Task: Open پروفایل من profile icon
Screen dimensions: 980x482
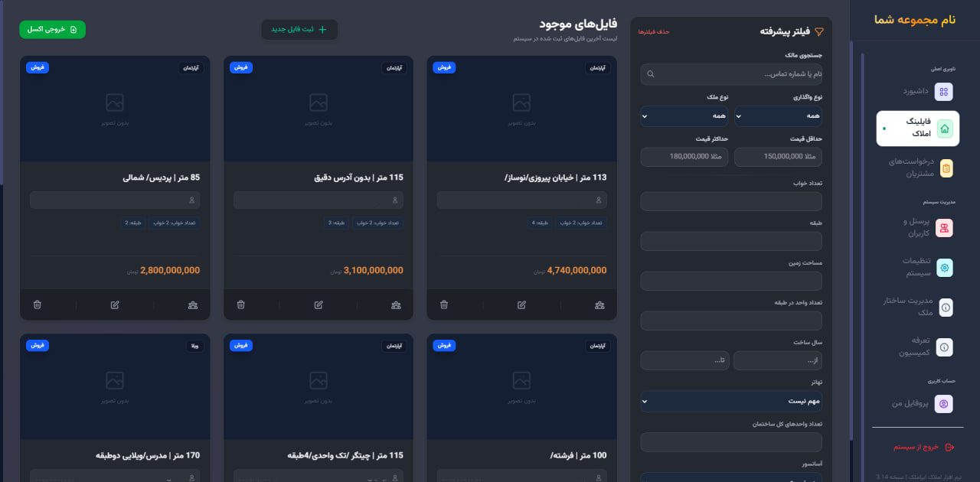Action: 944,404
